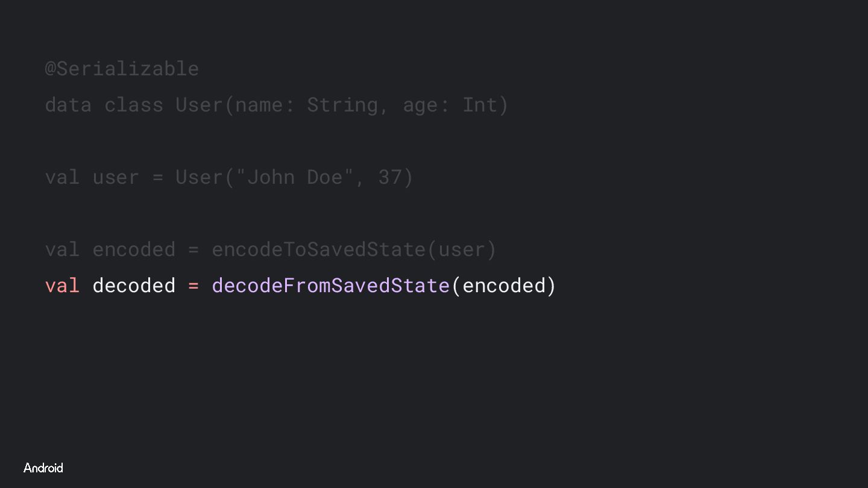The width and height of the screenshot is (868, 488).
Task: Click the highlighted val keyword
Action: coord(62,286)
